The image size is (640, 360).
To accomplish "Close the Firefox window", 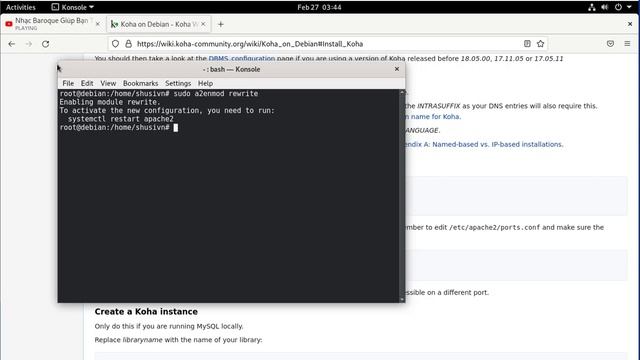I will 630,24.
